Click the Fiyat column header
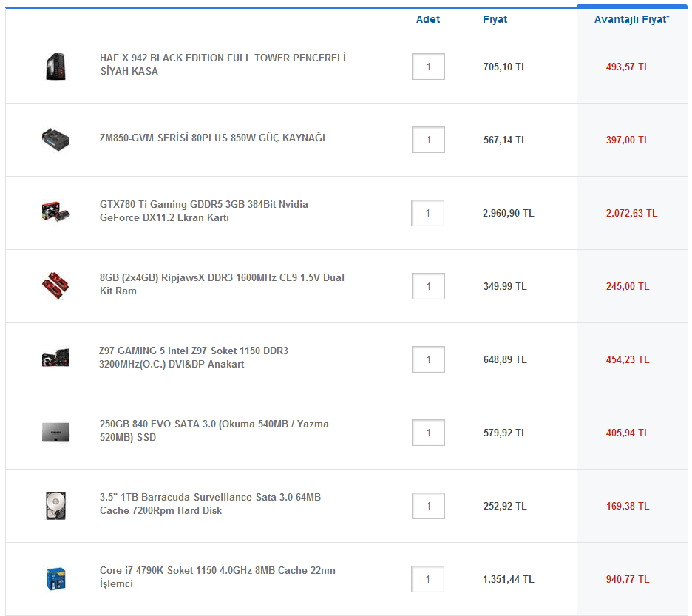692x616 pixels. (495, 19)
